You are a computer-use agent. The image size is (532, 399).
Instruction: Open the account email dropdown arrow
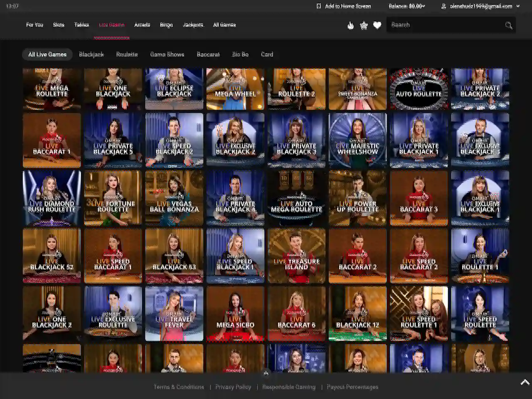[x=518, y=6]
